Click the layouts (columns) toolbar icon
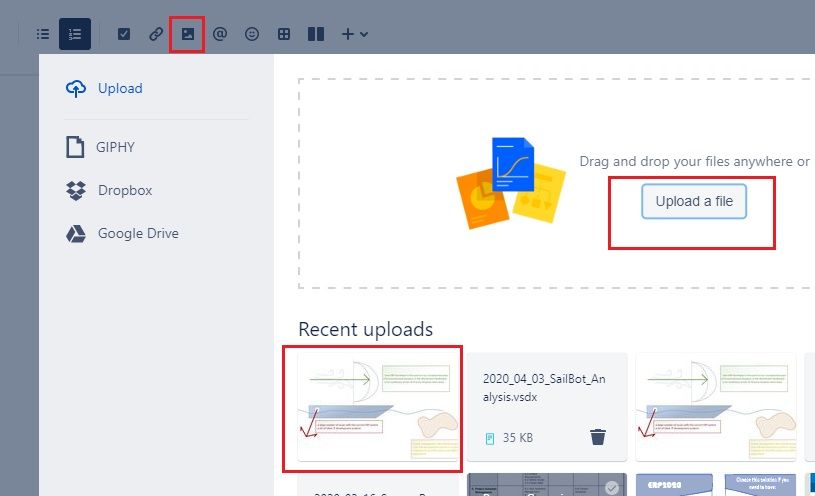Image resolution: width=815 pixels, height=496 pixels. (x=316, y=34)
